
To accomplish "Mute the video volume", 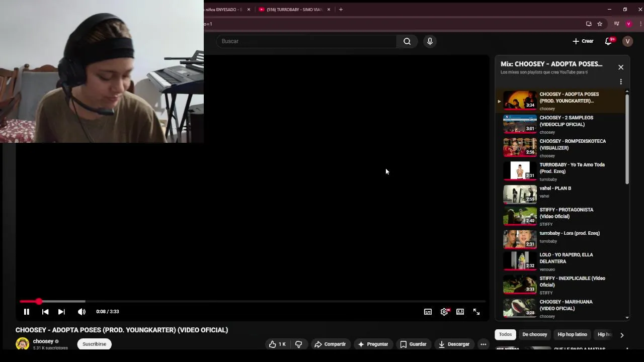I will point(82,312).
